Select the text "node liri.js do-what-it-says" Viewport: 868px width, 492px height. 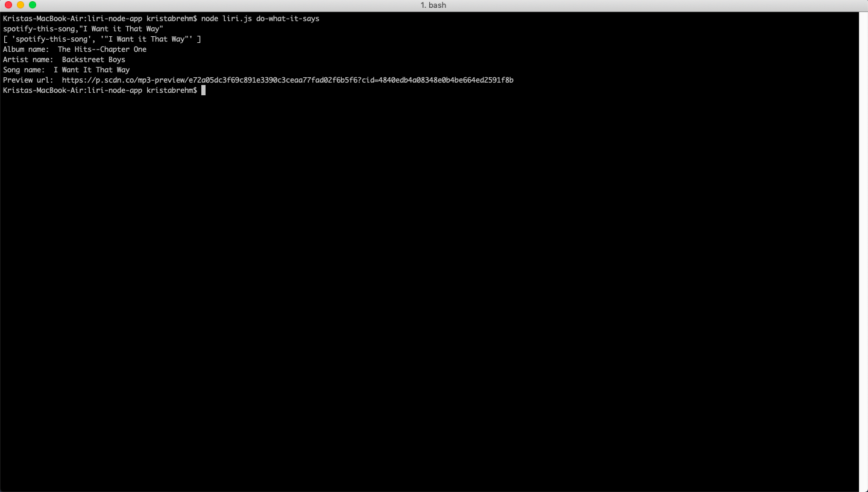tap(260, 19)
